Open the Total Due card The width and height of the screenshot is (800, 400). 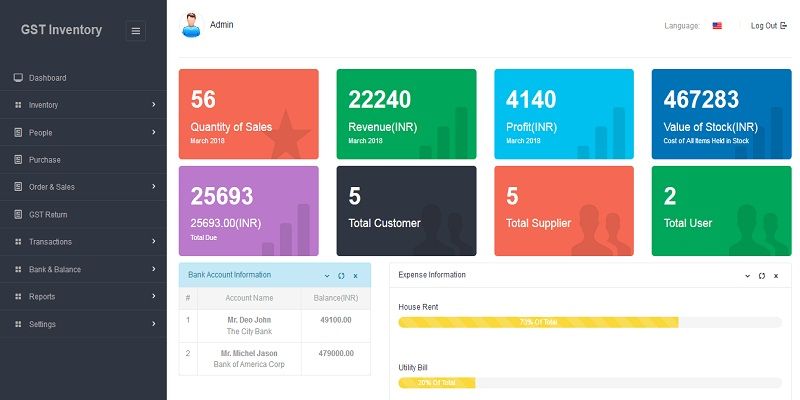click(248, 211)
